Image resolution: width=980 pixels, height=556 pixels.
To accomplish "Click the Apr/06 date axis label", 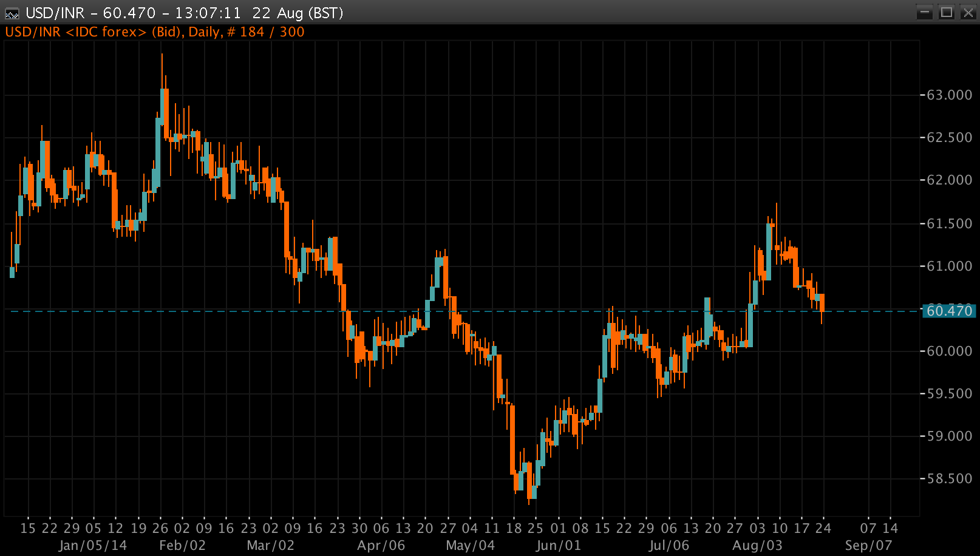I will (381, 545).
